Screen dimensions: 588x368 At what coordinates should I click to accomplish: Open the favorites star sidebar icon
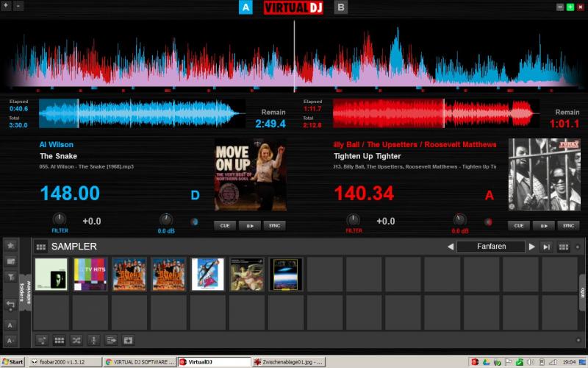coord(10,245)
